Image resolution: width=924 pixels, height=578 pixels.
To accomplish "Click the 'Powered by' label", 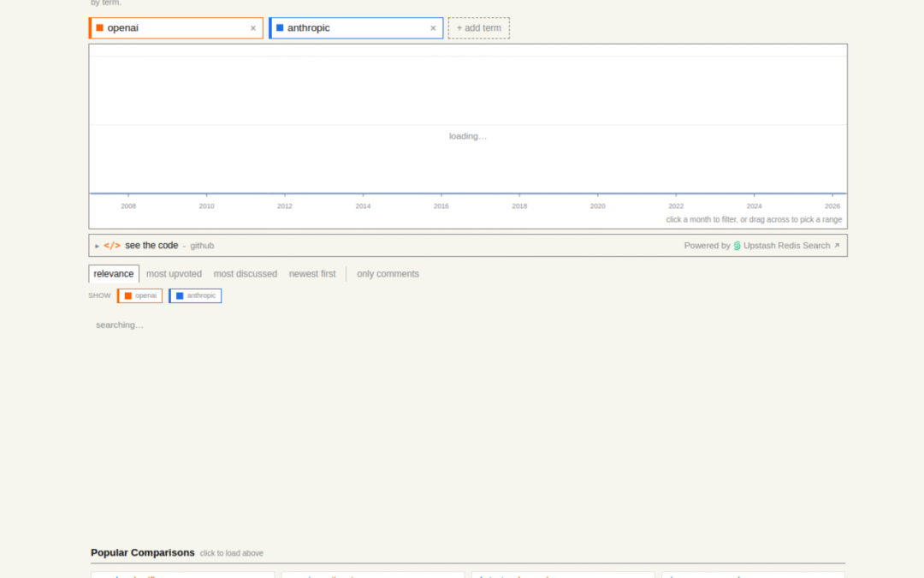I will click(x=708, y=246).
